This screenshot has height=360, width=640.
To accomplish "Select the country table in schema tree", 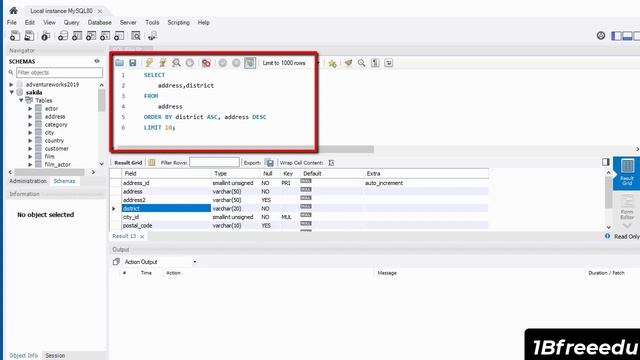I will pos(54,140).
